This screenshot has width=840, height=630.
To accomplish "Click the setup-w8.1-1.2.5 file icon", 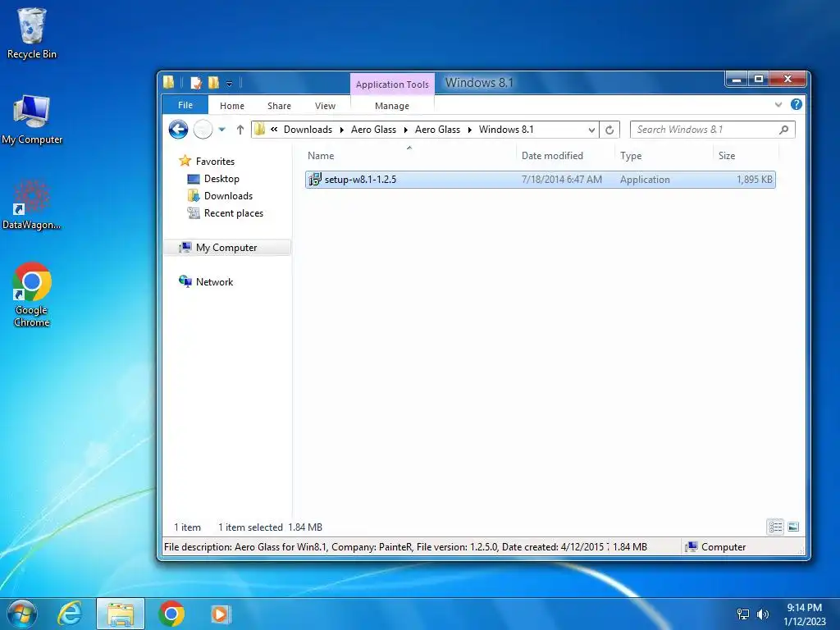I will tap(315, 180).
